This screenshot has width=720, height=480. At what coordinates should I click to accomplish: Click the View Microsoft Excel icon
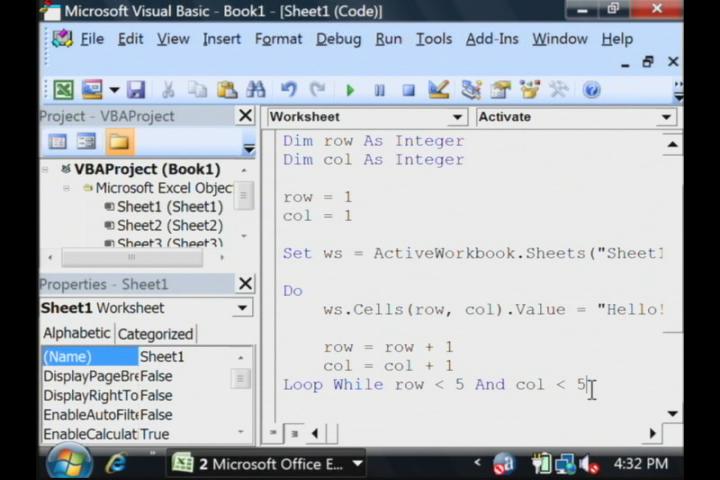[x=63, y=90]
